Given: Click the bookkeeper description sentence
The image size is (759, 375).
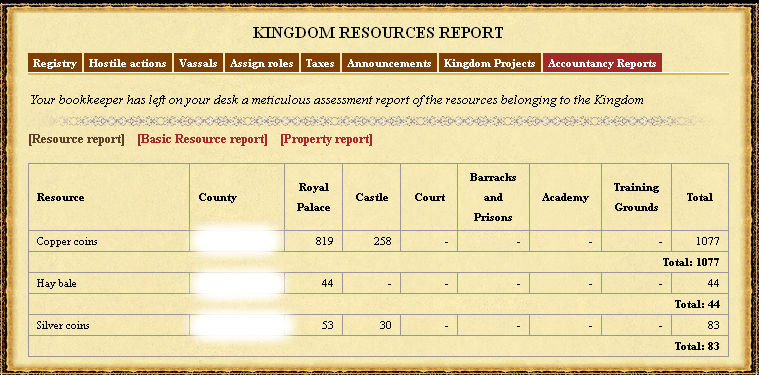Looking at the screenshot, I should pyautogui.click(x=337, y=100).
